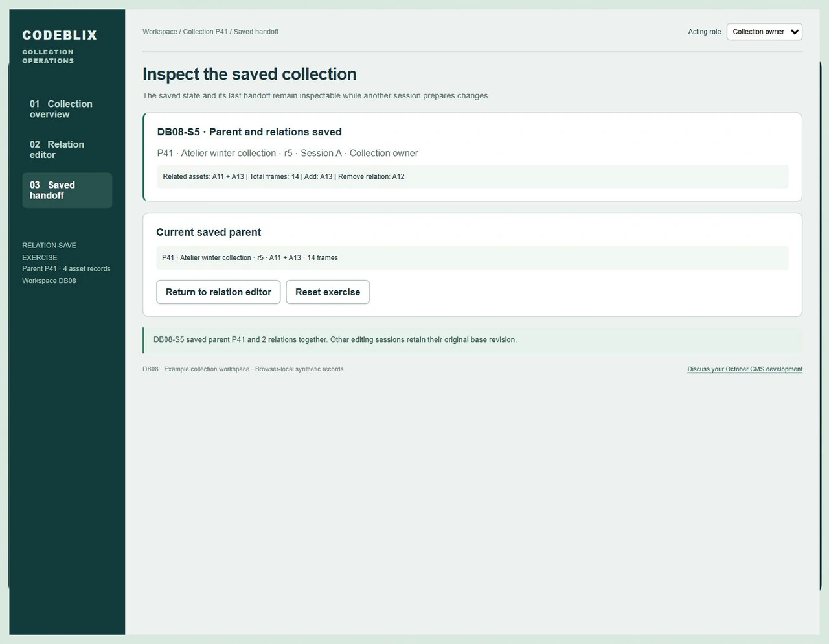Click Return to relation editor button
The image size is (829, 644).
(218, 292)
